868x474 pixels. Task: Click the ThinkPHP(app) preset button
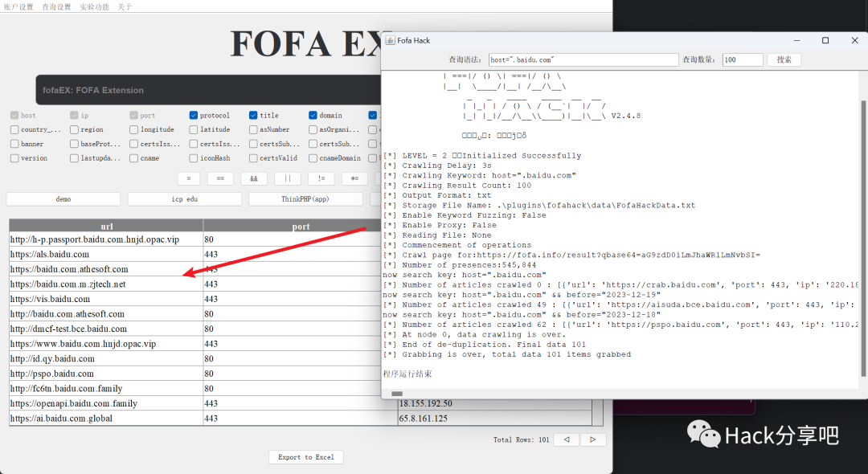[x=305, y=199]
